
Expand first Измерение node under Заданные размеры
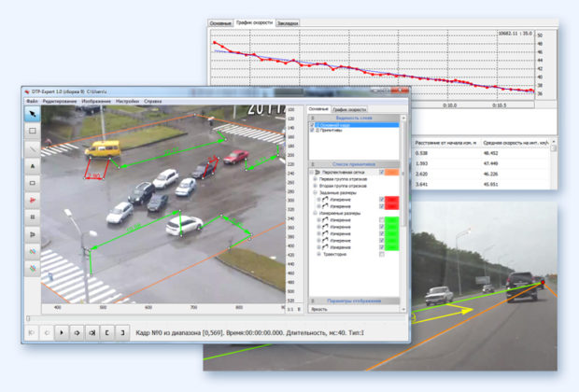tap(319, 200)
